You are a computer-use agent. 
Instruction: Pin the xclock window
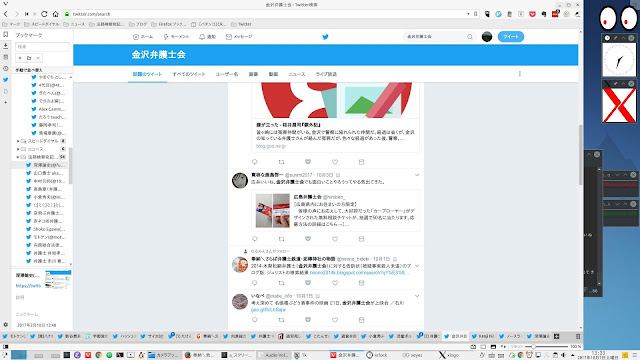(615, 38)
